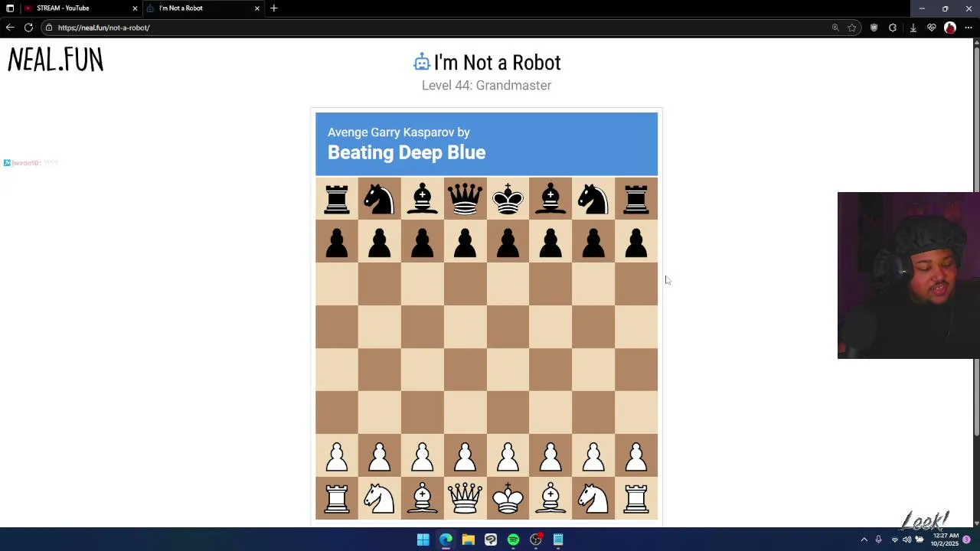Screen dimensions: 980x551
Task: Show hidden system tray icons
Action: click(864, 540)
